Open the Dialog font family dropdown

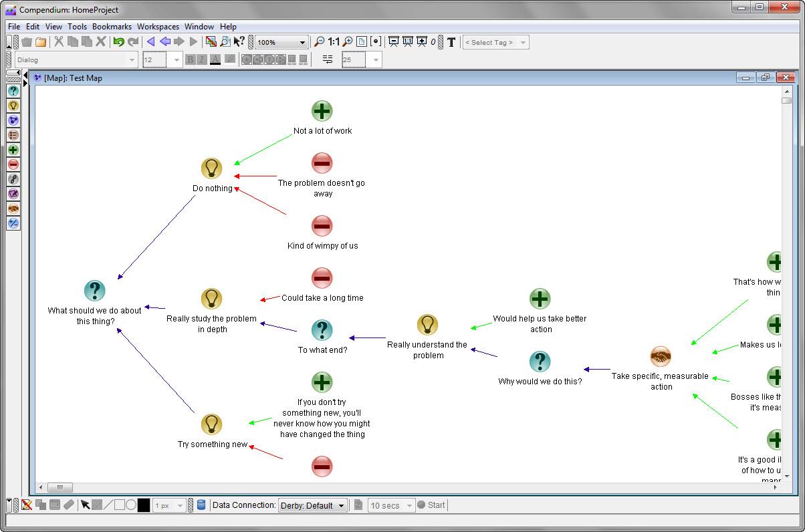coord(76,60)
